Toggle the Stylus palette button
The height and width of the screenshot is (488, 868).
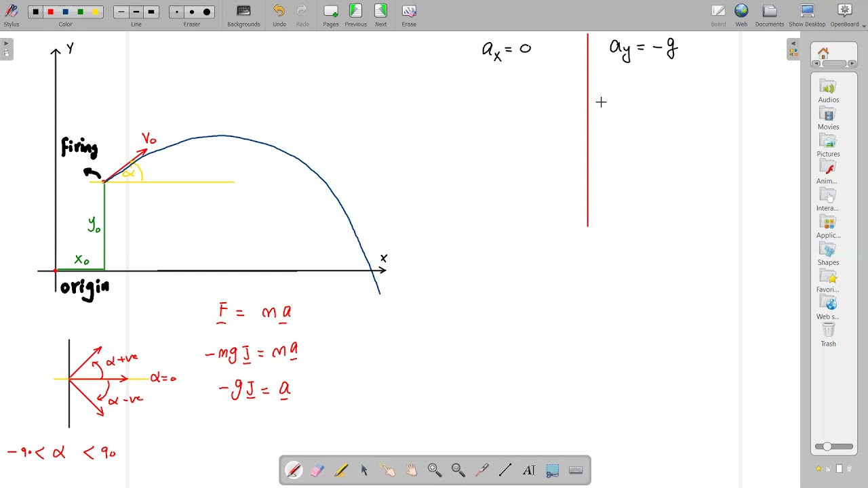(11, 15)
